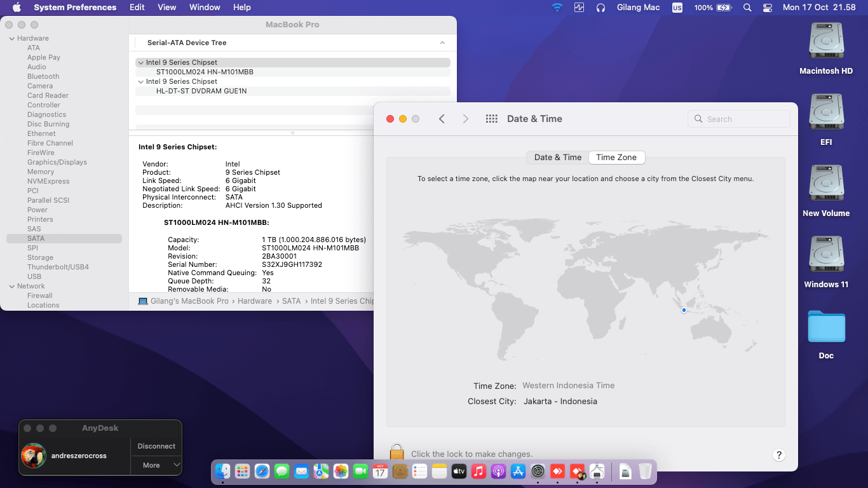Click Disconnect in the AnyDesk panel
This screenshot has height=488, width=868.
tap(156, 446)
